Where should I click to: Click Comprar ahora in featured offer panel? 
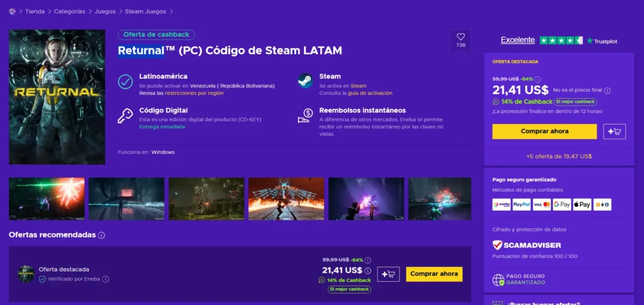(x=544, y=131)
